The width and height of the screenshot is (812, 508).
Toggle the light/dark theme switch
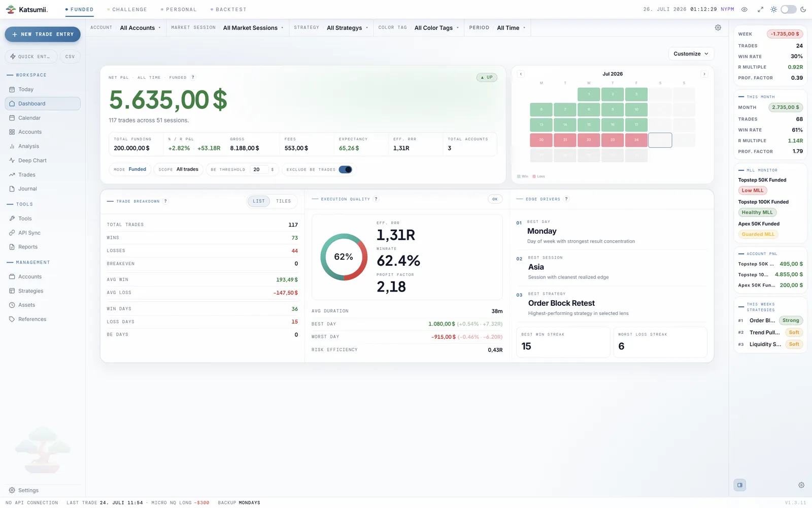[x=788, y=9]
